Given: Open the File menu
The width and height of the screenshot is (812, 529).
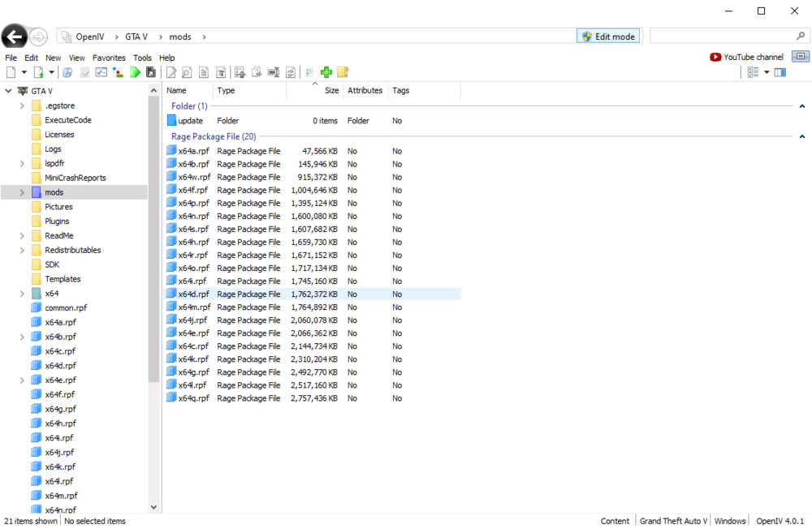Looking at the screenshot, I should click(11, 58).
